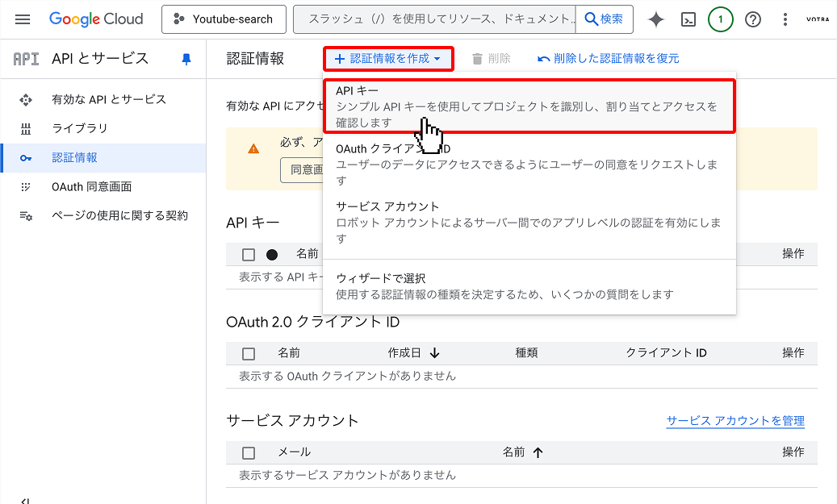Sort by 作成日 descending arrow
This screenshot has height=504, width=837.
pos(434,353)
